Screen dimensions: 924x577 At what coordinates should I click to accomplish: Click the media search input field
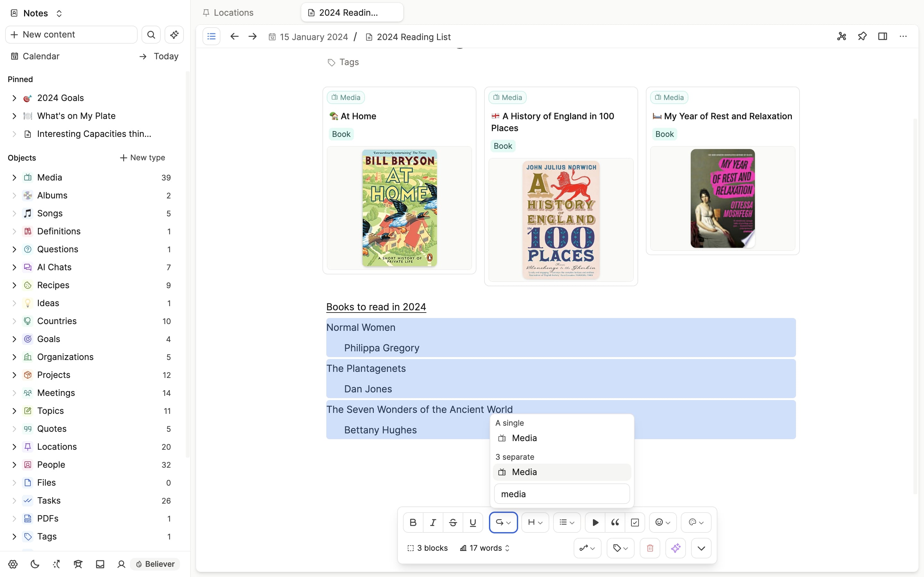click(562, 494)
